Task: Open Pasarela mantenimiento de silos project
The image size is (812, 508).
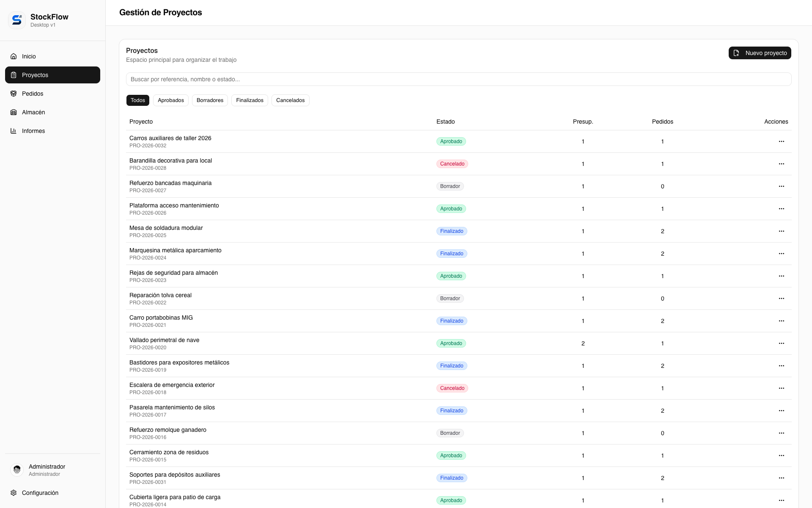Action: pos(172,407)
